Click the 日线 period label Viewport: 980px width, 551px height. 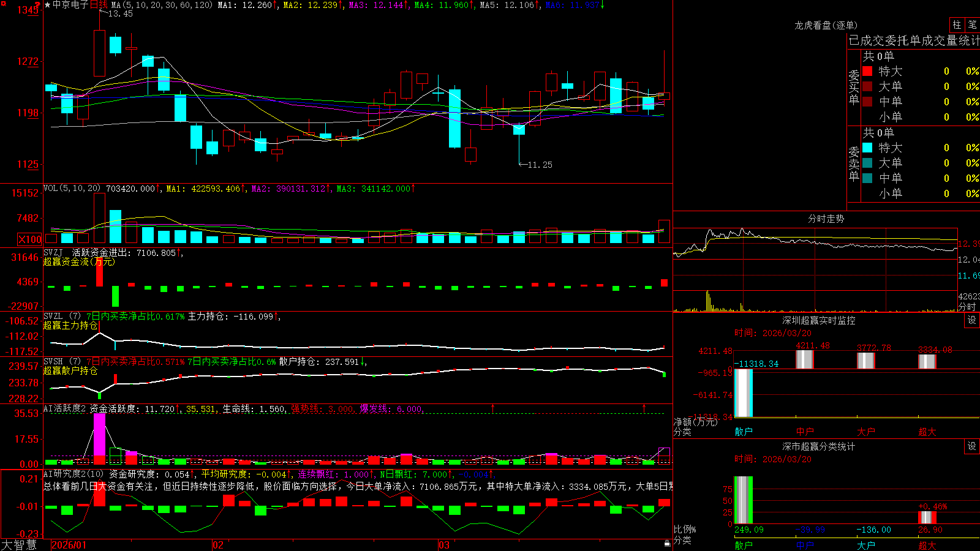[x=99, y=5]
